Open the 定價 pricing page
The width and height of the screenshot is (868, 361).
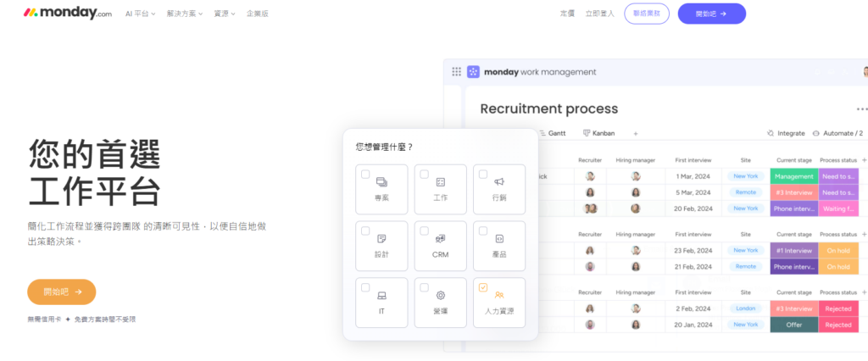(x=567, y=14)
